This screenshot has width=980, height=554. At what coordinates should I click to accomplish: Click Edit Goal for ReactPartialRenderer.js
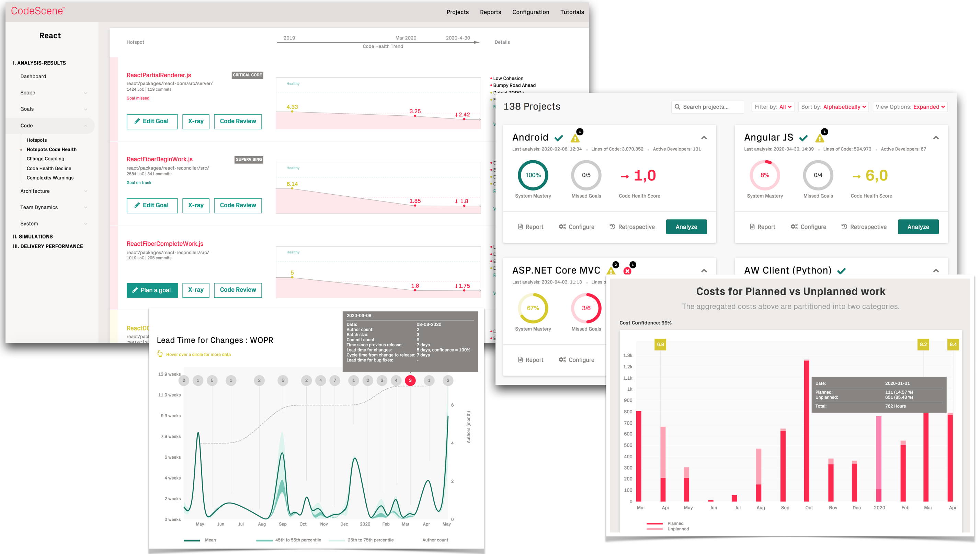pos(152,122)
